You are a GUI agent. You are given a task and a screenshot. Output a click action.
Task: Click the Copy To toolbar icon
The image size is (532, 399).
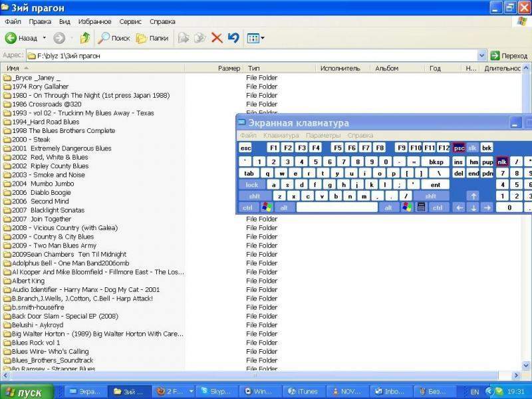point(200,38)
